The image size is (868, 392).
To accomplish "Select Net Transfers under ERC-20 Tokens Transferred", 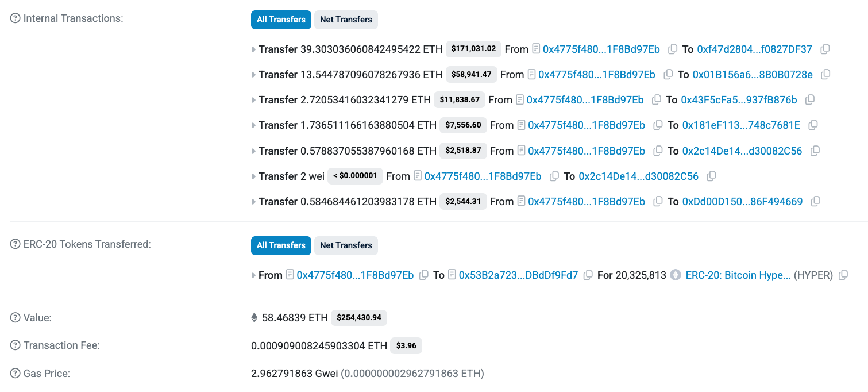I will coord(346,245).
